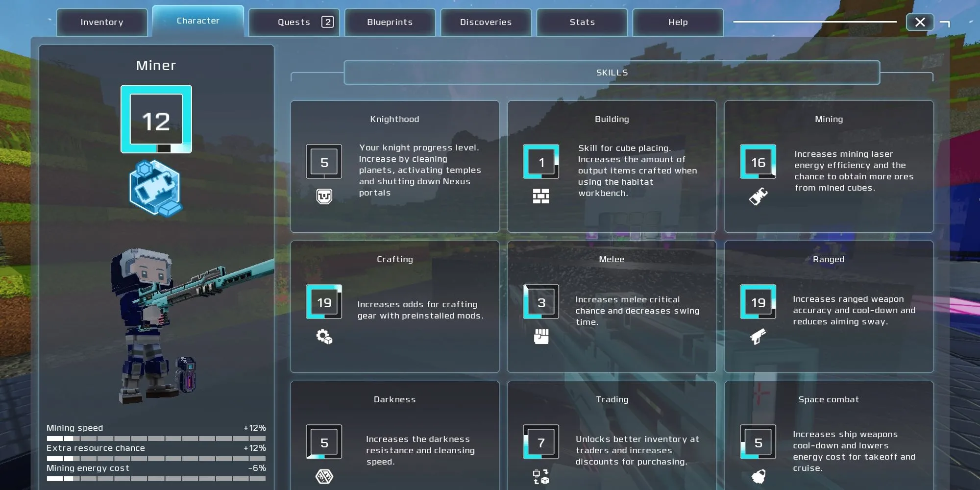Screen dimensions: 980x490
Task: Close the character menu with X
Action: click(920, 23)
